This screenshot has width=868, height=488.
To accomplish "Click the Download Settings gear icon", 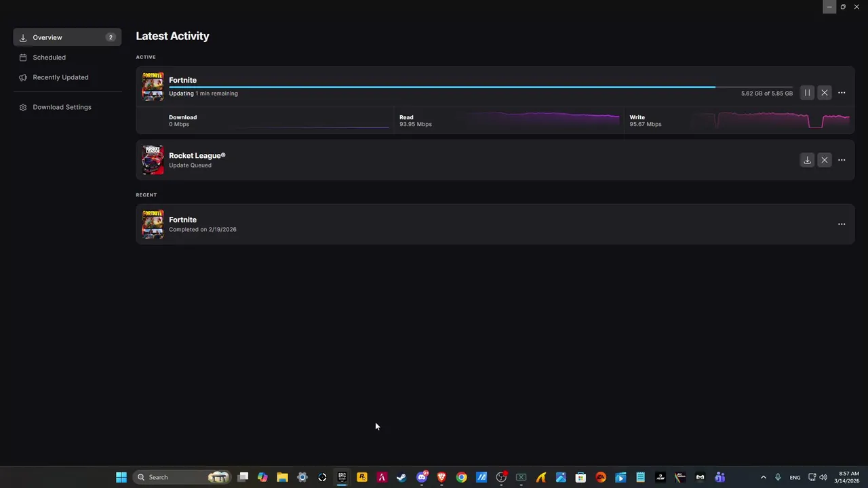I will [x=23, y=107].
